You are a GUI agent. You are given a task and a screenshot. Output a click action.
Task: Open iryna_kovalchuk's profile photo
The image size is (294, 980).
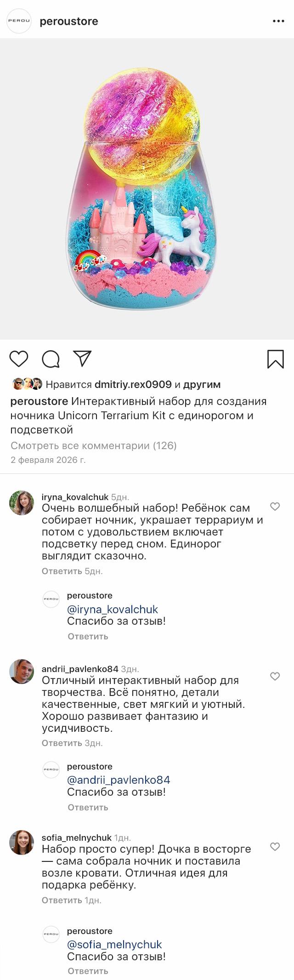(22, 503)
